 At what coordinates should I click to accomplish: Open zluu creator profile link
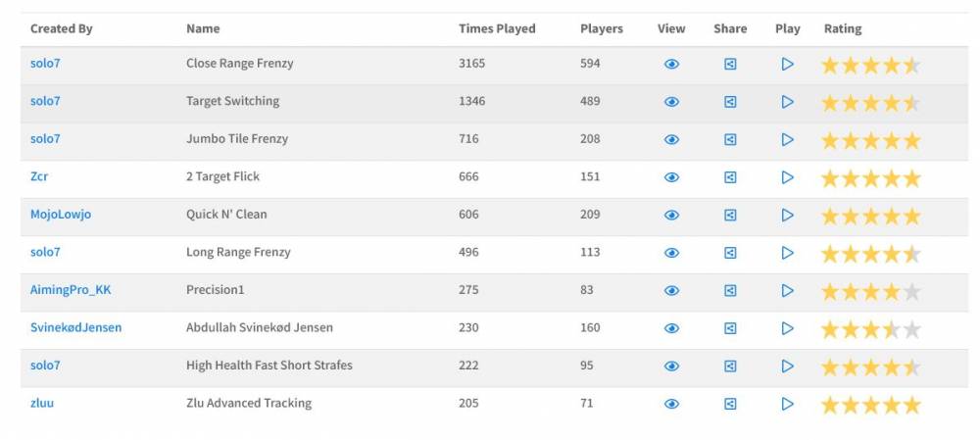pyautogui.click(x=42, y=403)
